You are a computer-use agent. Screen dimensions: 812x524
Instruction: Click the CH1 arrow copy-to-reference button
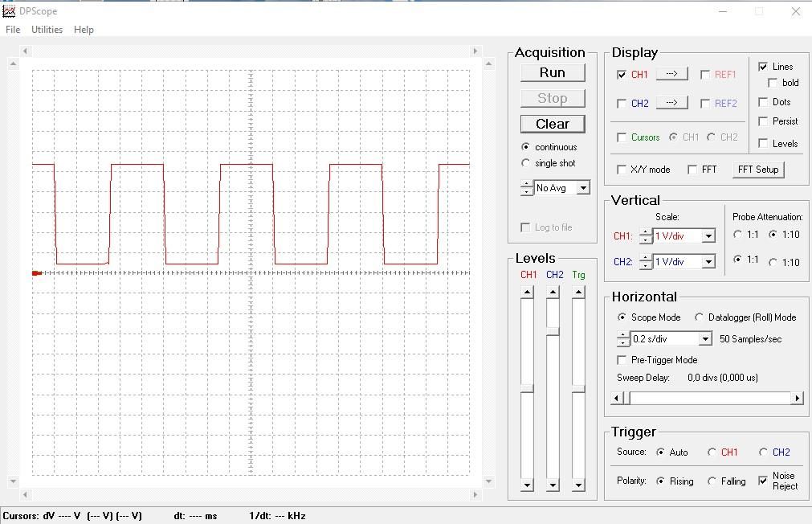pyautogui.click(x=671, y=74)
